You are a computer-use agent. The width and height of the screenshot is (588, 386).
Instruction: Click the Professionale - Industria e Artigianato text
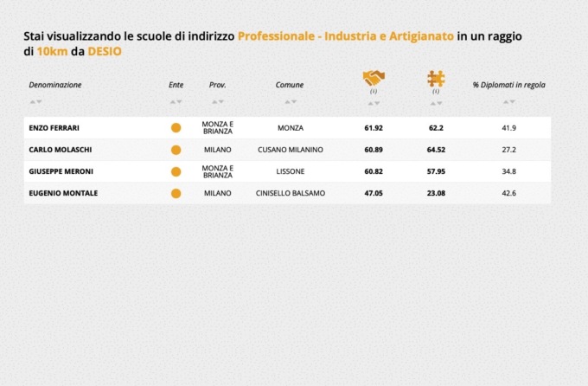(x=346, y=36)
